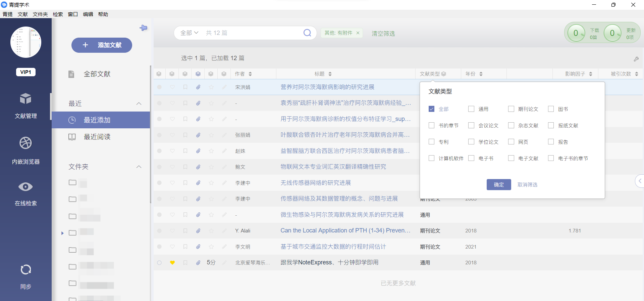Click 清空筛选 link
644x301 pixels.
coord(383,33)
